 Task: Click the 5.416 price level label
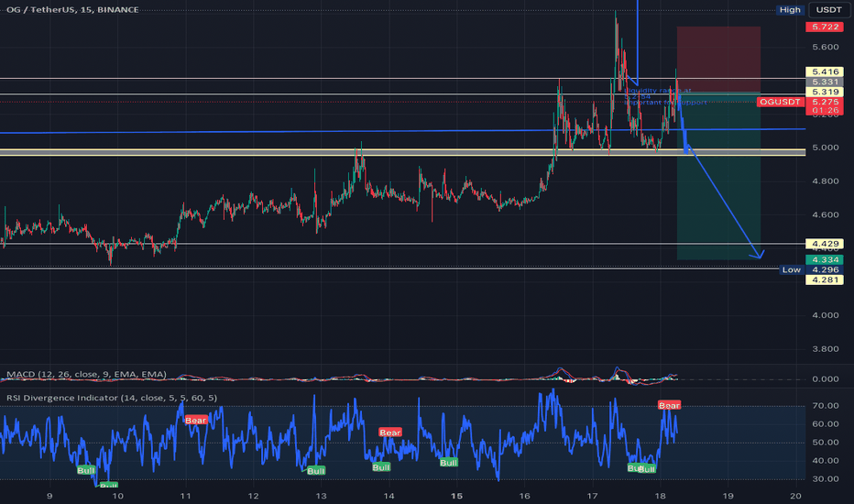click(824, 71)
